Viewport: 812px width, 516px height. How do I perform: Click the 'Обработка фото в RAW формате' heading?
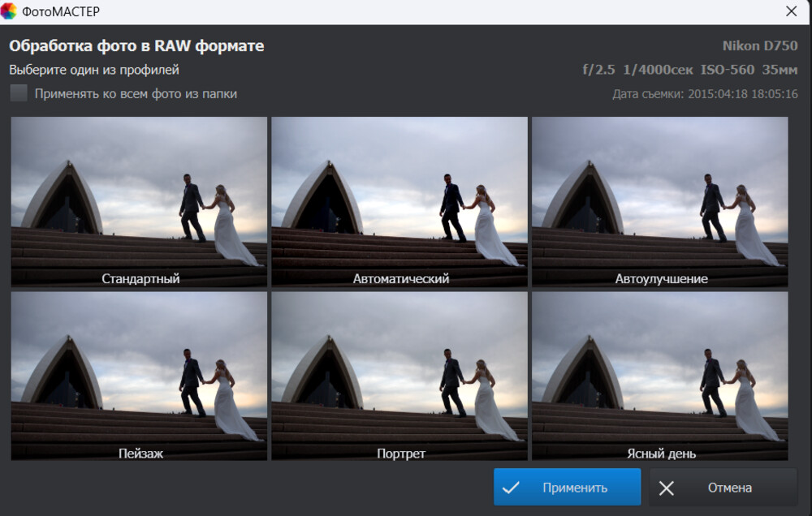[136, 46]
